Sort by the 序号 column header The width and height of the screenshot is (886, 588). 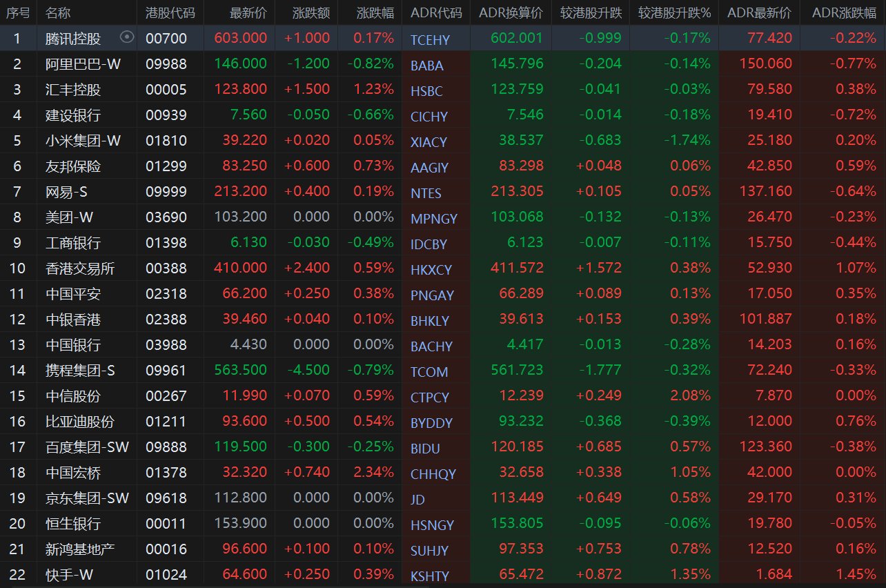click(x=18, y=12)
